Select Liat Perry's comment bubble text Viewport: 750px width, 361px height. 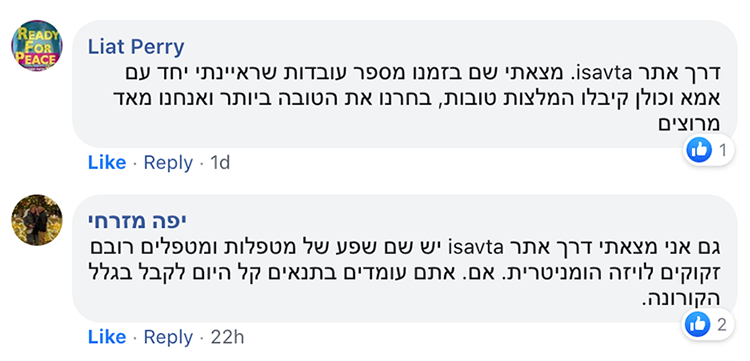(x=416, y=98)
